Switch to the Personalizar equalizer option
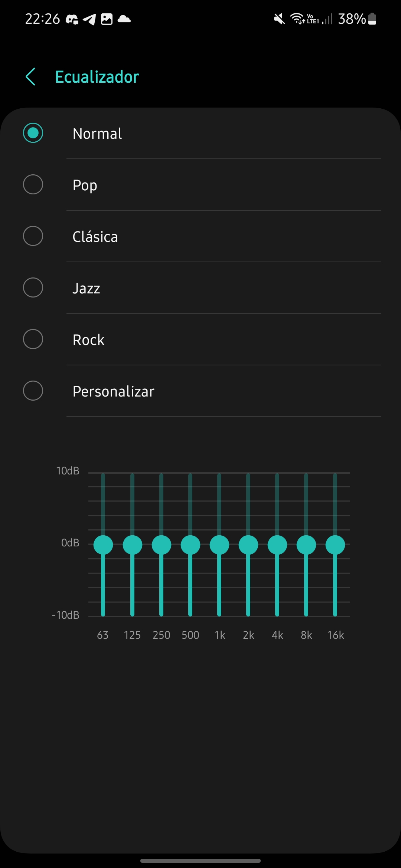 [x=33, y=391]
